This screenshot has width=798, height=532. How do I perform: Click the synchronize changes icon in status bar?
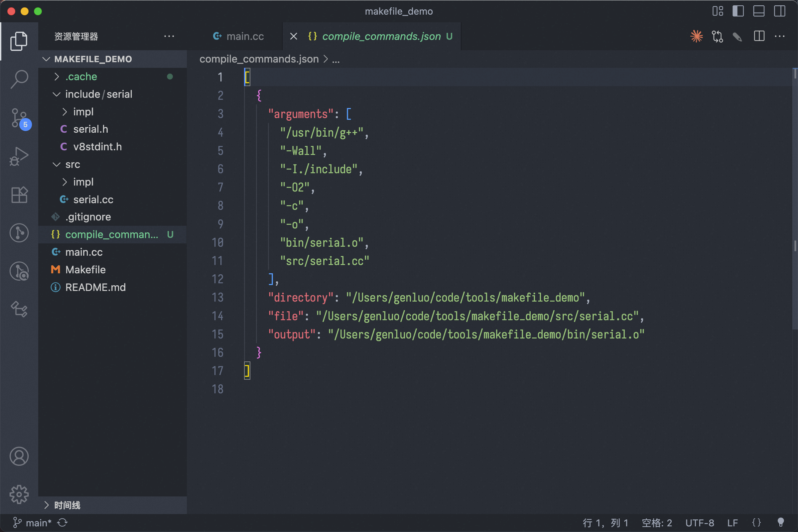63,522
